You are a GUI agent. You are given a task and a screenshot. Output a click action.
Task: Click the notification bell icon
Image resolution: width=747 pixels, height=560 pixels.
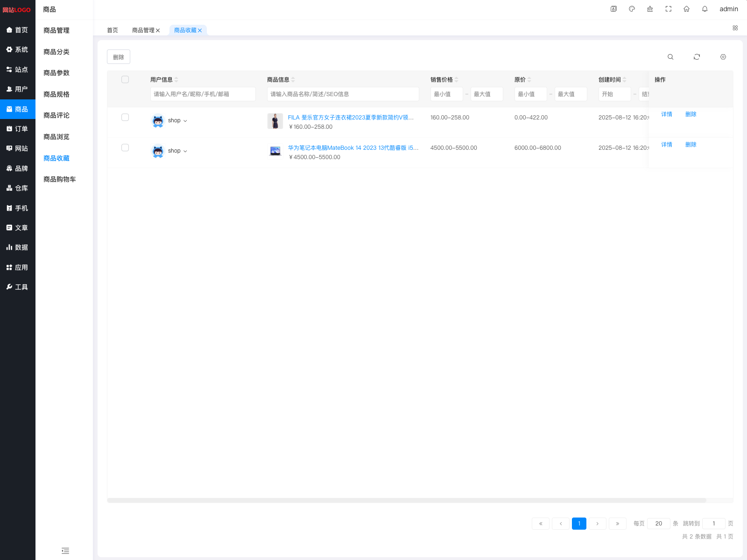click(x=705, y=9)
